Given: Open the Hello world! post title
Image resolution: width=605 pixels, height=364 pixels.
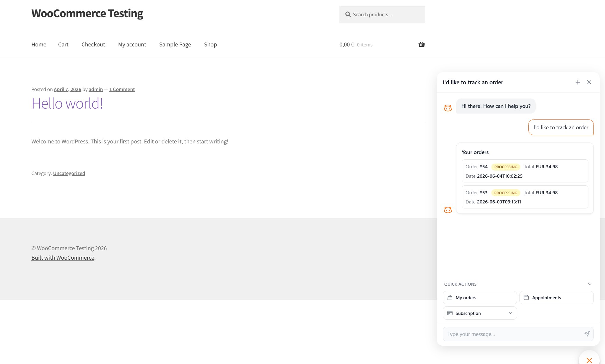Looking at the screenshot, I should click(x=67, y=103).
